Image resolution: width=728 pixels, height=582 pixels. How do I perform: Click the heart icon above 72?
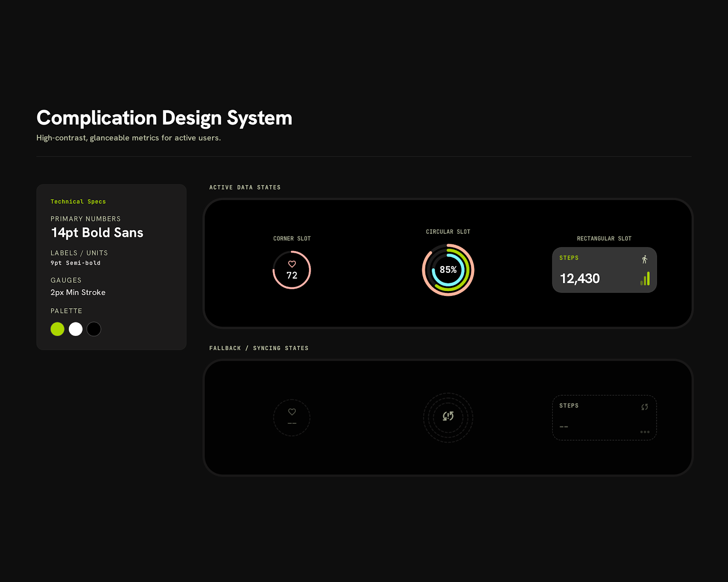292,264
